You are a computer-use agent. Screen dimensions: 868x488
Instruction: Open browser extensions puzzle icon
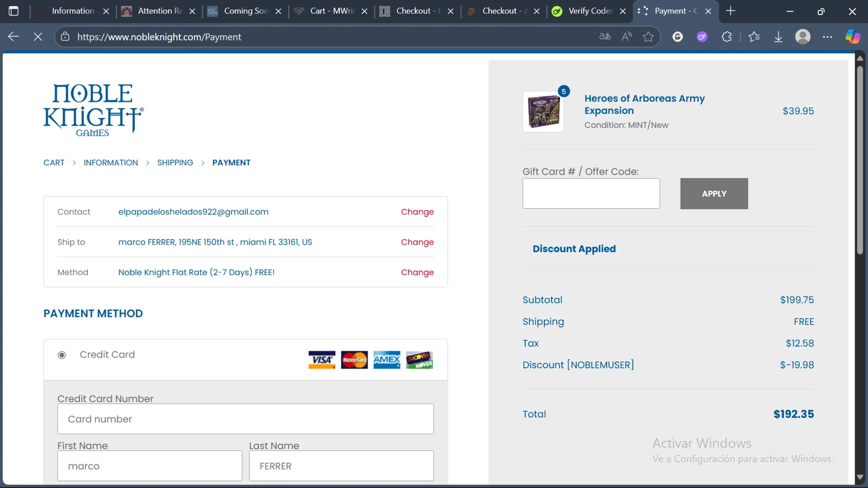click(x=727, y=36)
